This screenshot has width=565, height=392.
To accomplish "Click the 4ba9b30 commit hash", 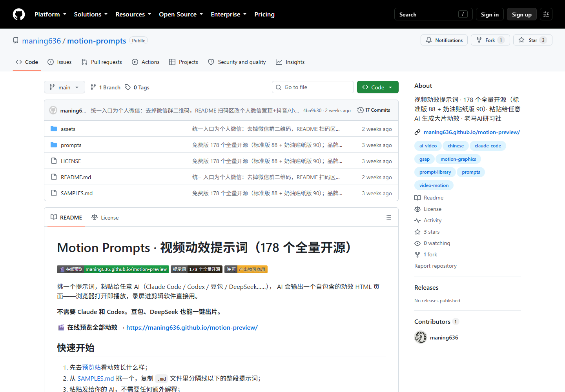I will [x=312, y=111].
